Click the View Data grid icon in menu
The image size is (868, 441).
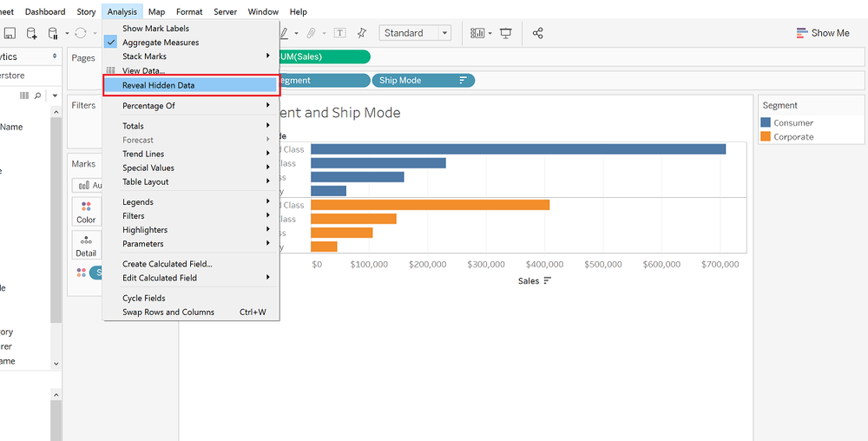[111, 71]
